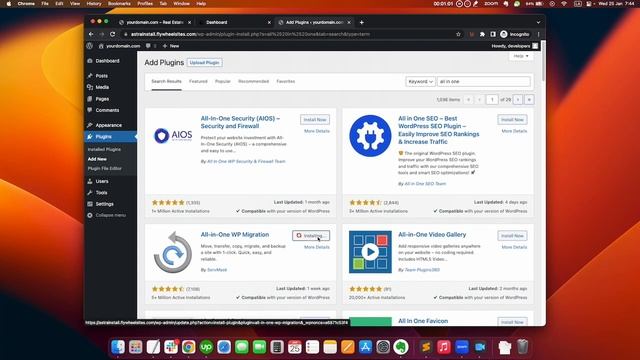Open Slack from the Dock
This screenshot has width=640, height=360.
pyautogui.click(x=171, y=347)
